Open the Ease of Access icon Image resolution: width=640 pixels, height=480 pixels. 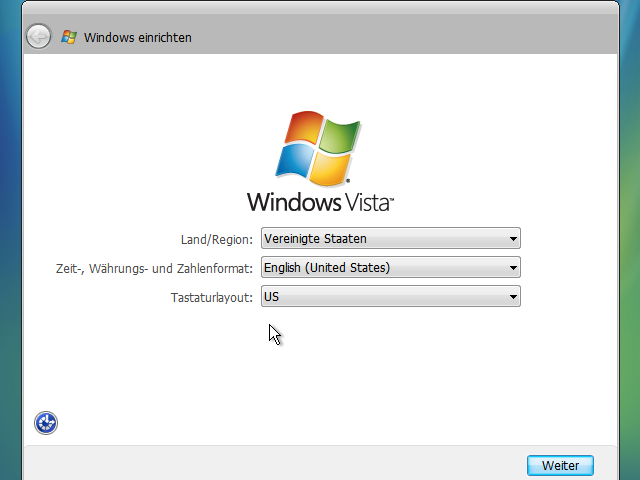[x=46, y=423]
